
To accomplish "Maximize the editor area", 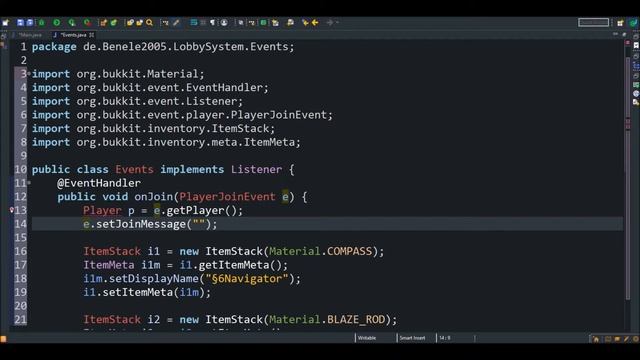I will 624,35.
